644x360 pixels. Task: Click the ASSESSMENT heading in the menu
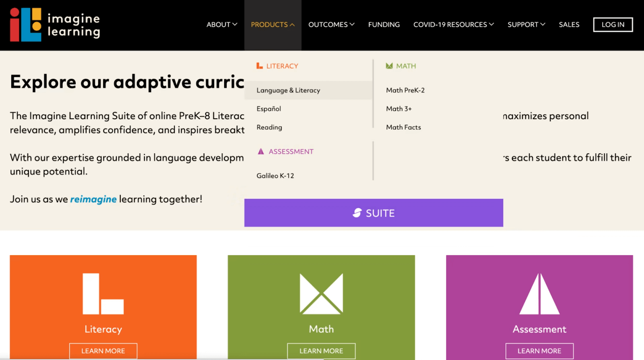pyautogui.click(x=291, y=151)
